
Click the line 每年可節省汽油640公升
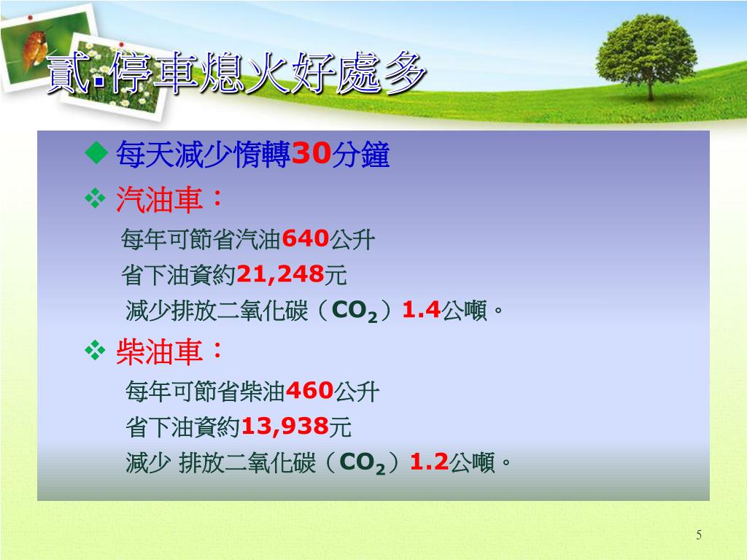[x=248, y=239]
